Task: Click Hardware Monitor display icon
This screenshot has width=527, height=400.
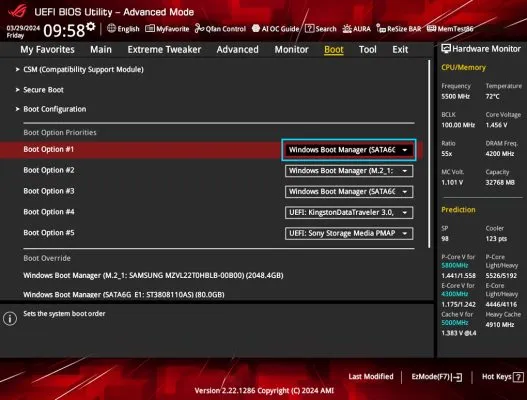Action: tap(446, 49)
